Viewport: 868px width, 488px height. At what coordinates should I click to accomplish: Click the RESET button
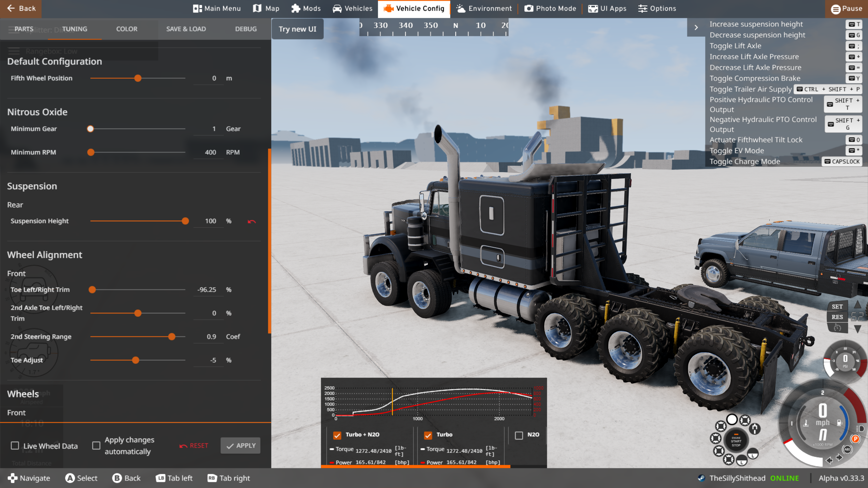click(194, 446)
